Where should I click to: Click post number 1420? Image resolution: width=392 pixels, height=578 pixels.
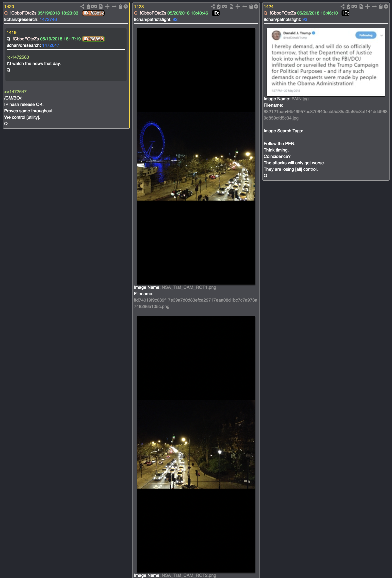[x=9, y=7]
